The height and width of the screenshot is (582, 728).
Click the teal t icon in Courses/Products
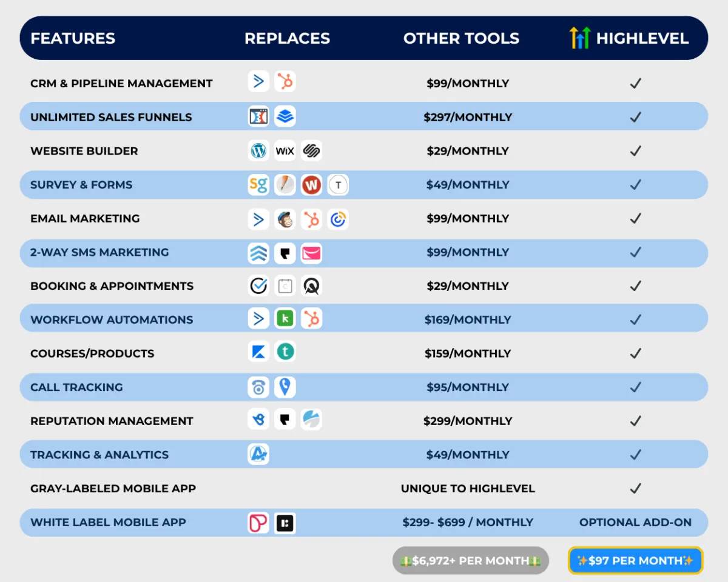pos(285,352)
